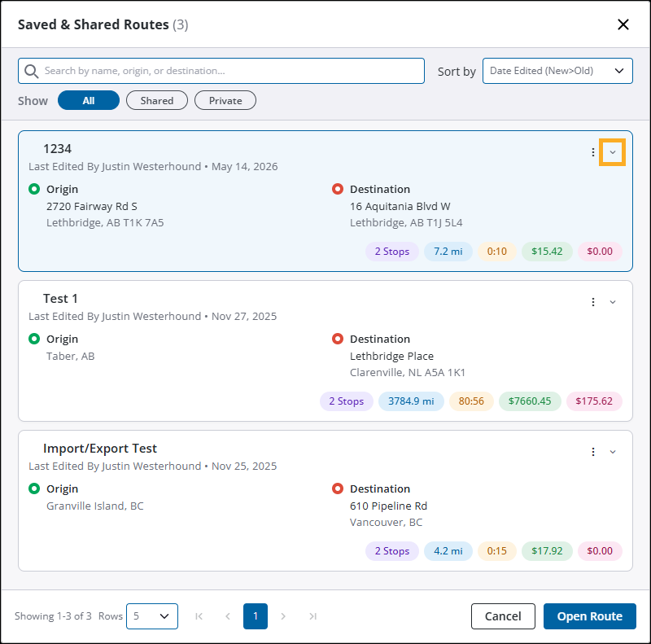The image size is (651, 644).
Task: Focus the route search input field
Action: (221, 71)
